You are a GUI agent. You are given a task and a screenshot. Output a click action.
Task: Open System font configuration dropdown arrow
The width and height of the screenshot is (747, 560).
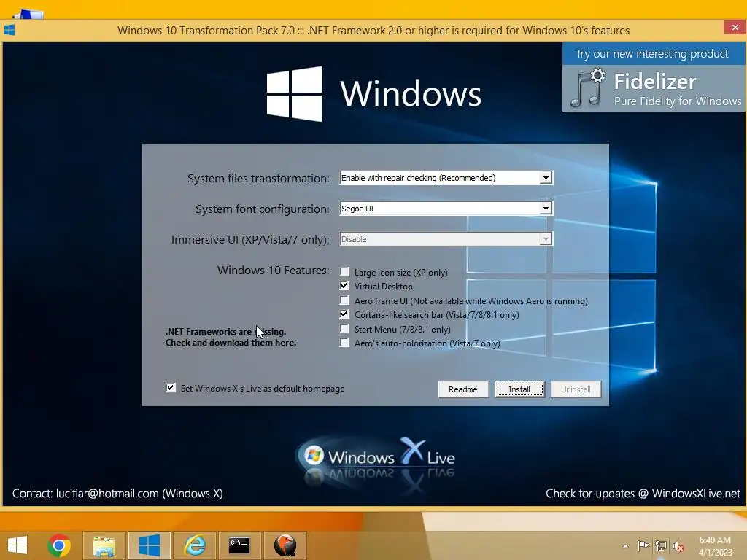pos(546,208)
